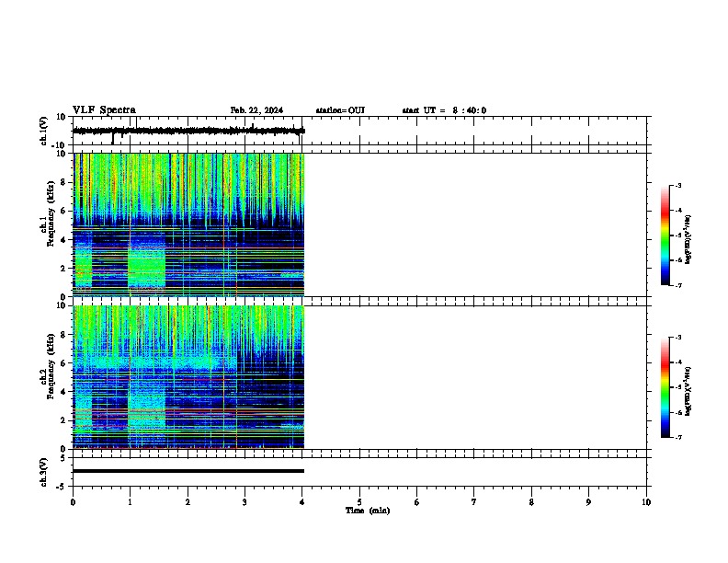The width and height of the screenshot is (728, 563).
Task: Click the "8" kHz tick on ch.1 frequency axis
Action: coord(63,182)
